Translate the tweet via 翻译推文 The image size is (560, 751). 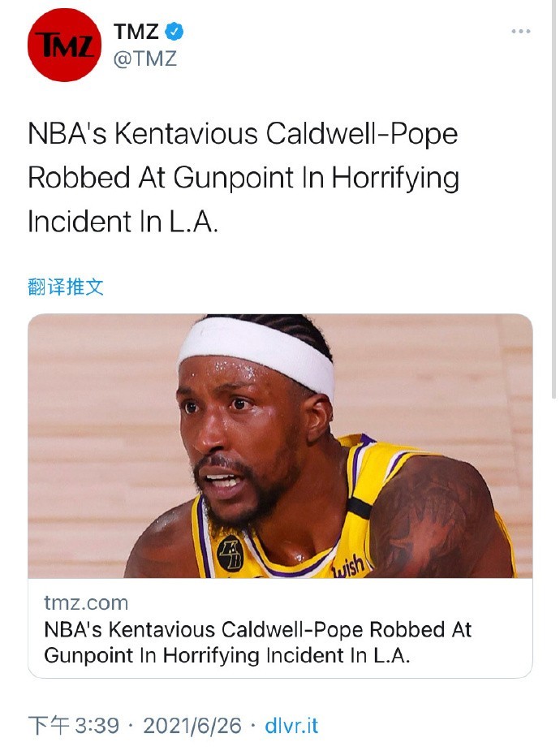(66, 287)
